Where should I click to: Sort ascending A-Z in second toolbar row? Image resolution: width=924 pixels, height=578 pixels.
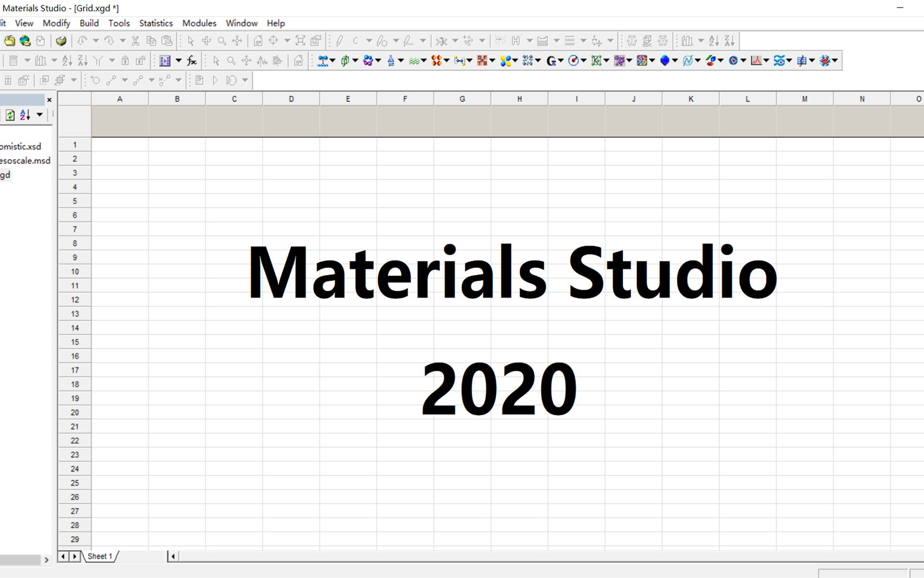[67, 60]
